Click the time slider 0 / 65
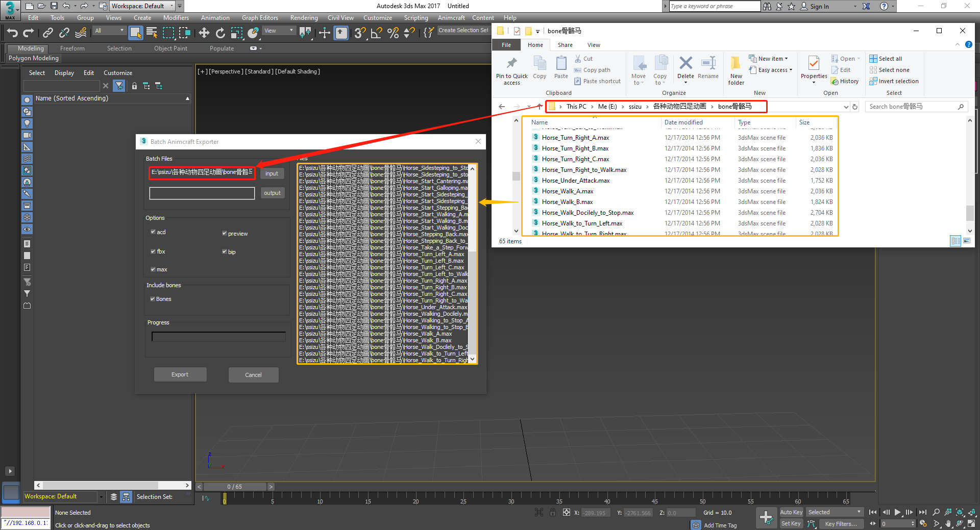The image size is (980, 530). point(235,487)
